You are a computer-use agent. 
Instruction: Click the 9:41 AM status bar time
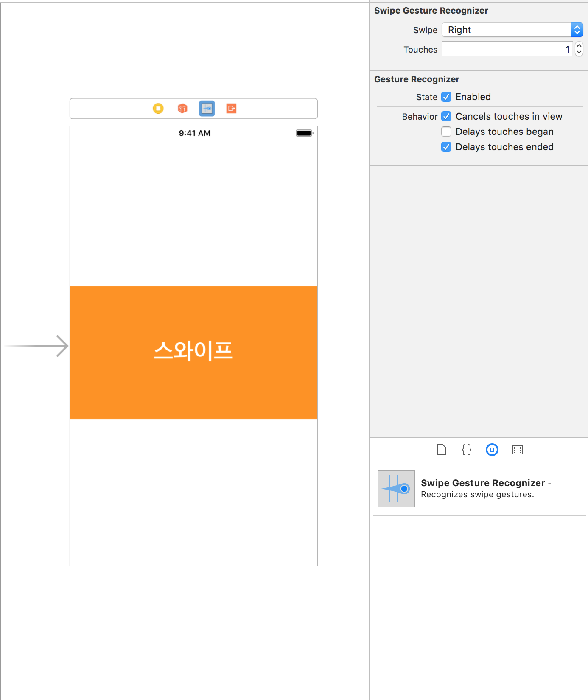pos(195,133)
